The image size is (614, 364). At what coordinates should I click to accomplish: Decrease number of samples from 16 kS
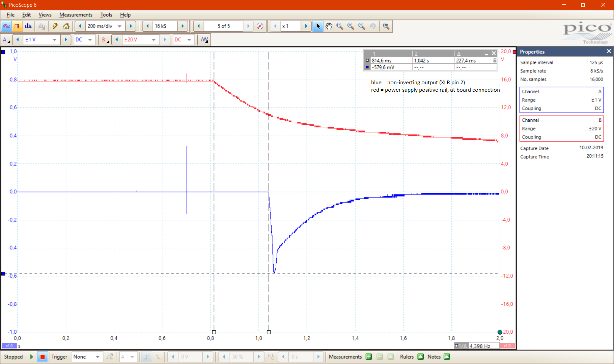coord(147,26)
